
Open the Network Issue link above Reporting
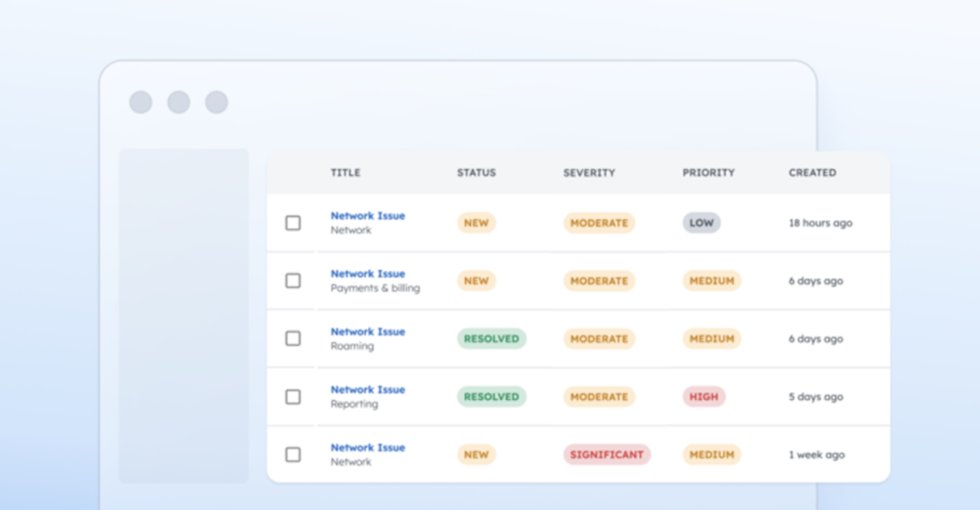(x=367, y=390)
